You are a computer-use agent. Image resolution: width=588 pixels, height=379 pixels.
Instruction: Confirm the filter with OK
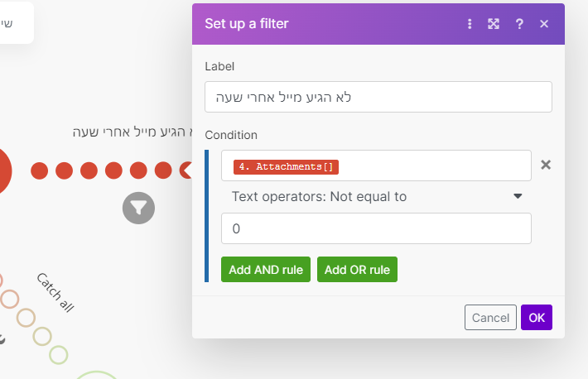pyautogui.click(x=537, y=317)
